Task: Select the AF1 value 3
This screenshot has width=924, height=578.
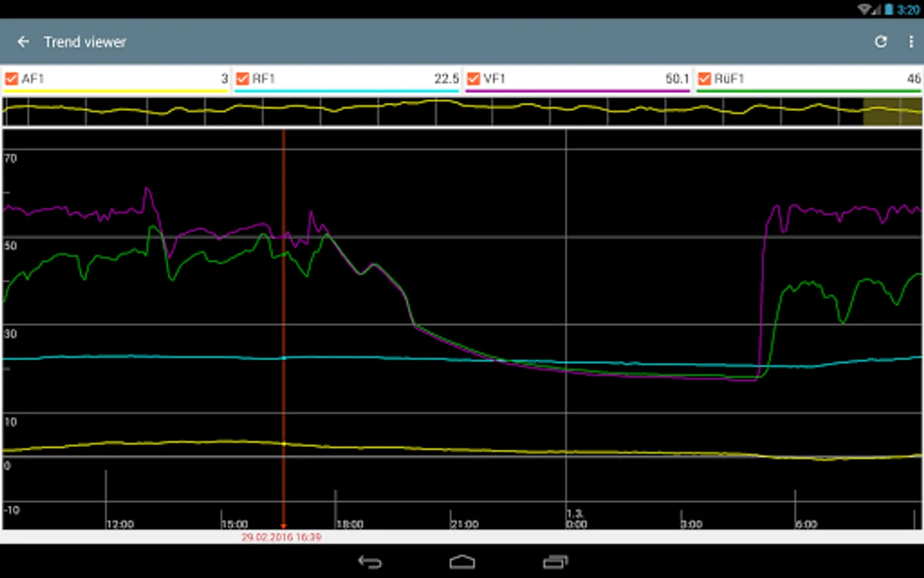Action: coord(224,78)
